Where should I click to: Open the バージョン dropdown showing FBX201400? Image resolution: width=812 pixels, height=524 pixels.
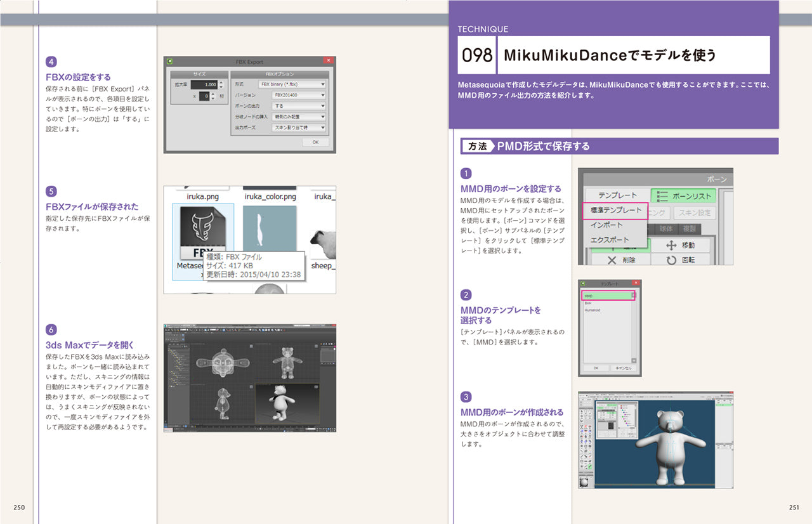coord(299,95)
